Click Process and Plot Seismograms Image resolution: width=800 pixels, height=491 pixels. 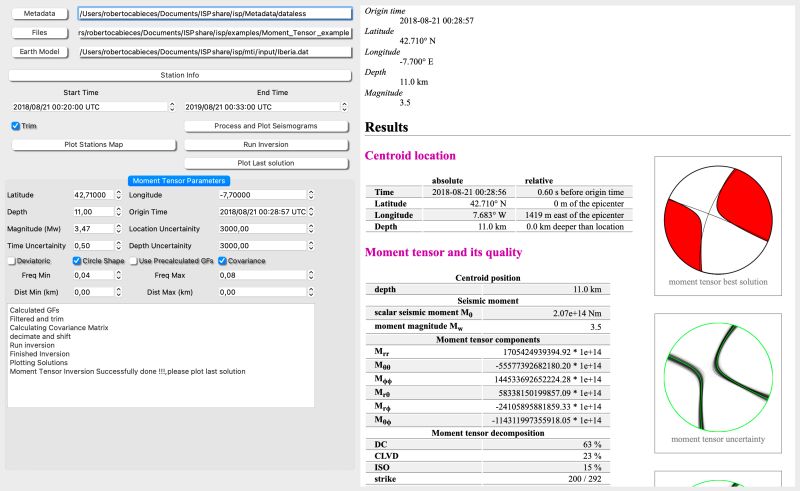tap(266, 126)
